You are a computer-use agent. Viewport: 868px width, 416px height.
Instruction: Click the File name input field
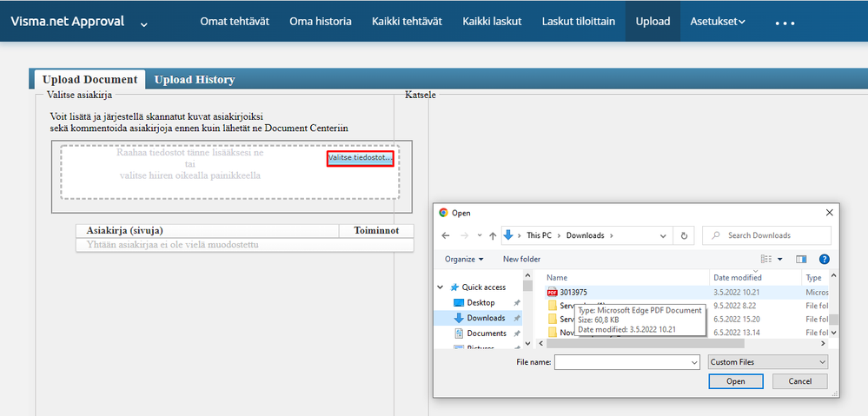click(622, 362)
